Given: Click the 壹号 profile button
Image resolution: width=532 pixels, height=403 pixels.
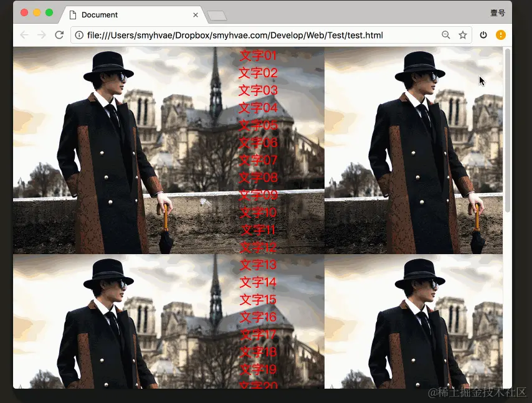Looking at the screenshot, I should point(498,13).
